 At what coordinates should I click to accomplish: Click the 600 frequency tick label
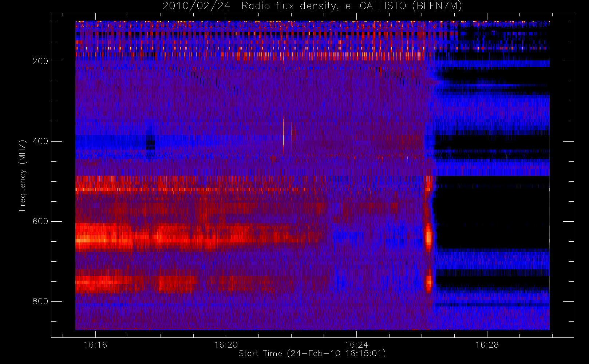point(40,221)
